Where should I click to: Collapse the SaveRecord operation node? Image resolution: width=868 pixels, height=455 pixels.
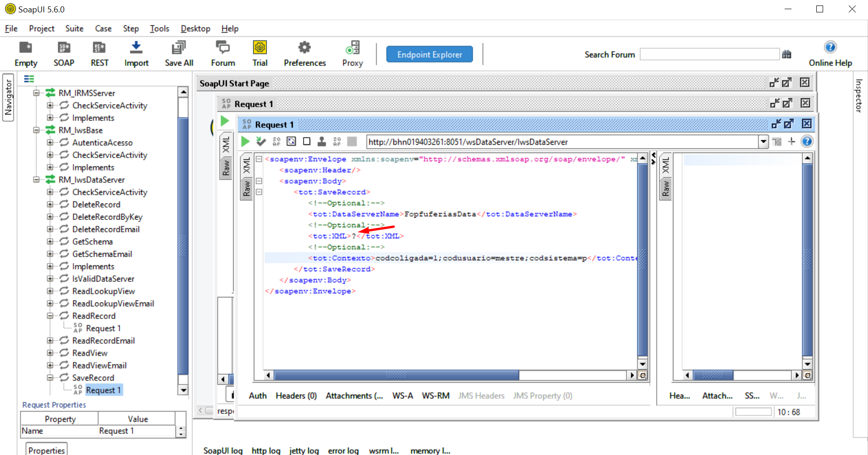(50, 378)
